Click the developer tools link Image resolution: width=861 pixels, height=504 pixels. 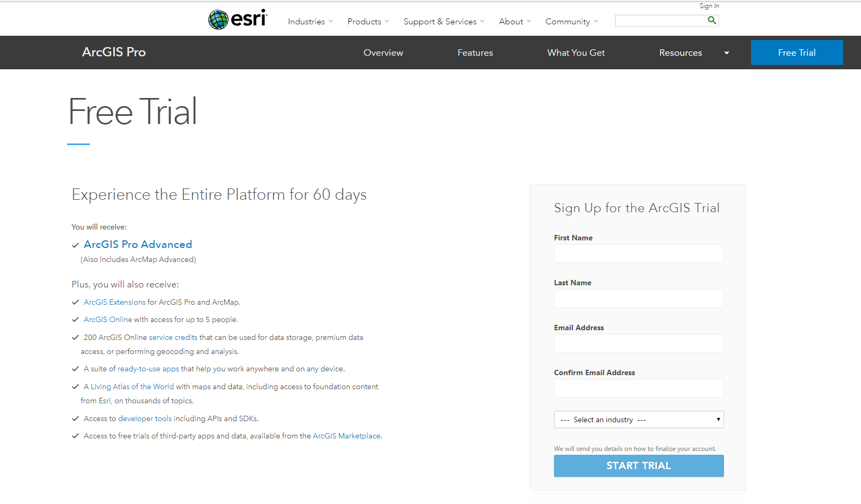tap(145, 418)
